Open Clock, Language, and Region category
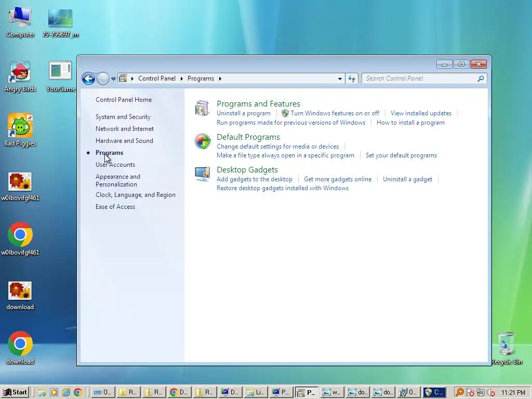This screenshot has width=532, height=399. [136, 195]
